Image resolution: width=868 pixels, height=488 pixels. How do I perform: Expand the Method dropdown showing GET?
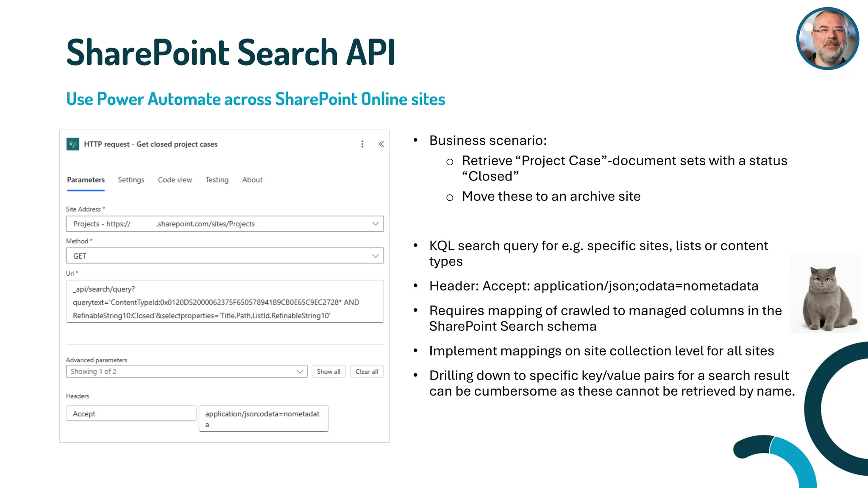(x=225, y=256)
